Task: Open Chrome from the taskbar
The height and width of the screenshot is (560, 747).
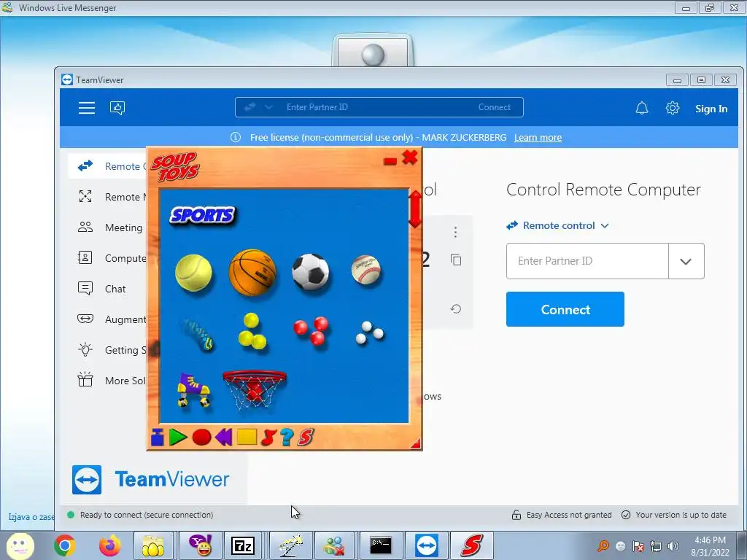Action: coord(65,545)
